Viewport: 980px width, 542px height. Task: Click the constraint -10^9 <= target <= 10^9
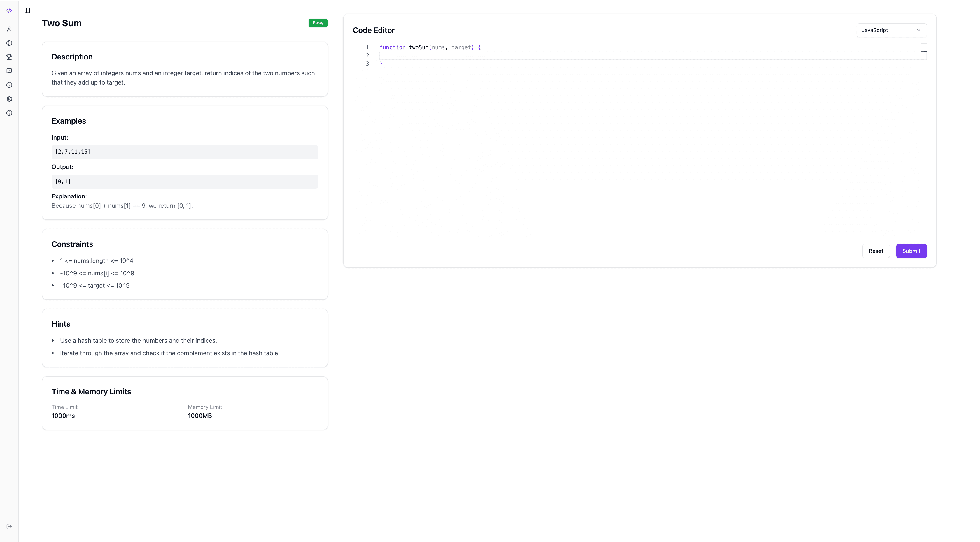95,286
